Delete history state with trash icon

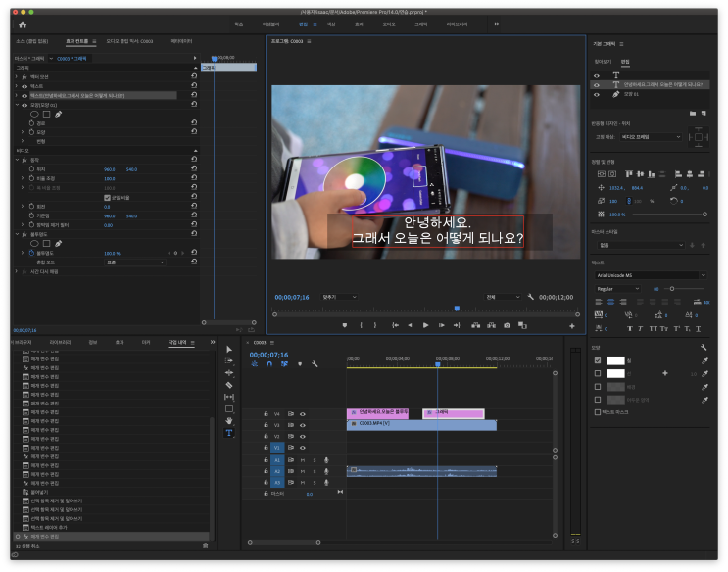205,546
